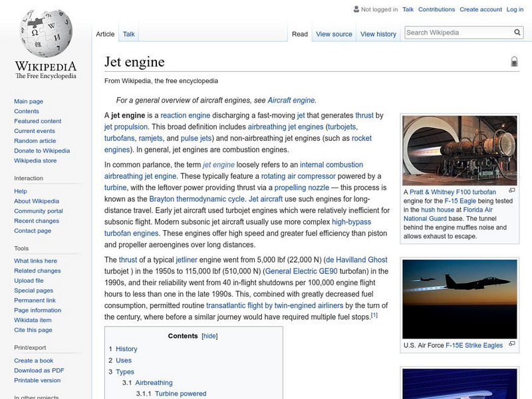Open the View source tab
The width and height of the screenshot is (532, 399).
coord(334,34)
